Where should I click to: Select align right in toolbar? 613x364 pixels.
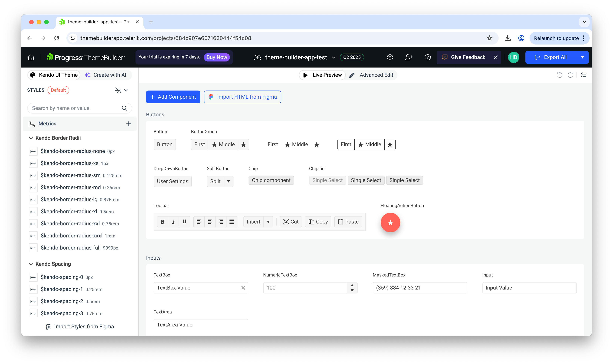221,222
